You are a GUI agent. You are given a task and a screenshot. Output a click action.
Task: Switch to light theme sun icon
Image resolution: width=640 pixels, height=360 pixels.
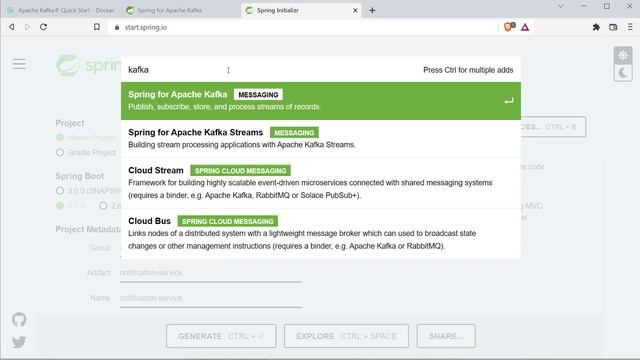[623, 56]
